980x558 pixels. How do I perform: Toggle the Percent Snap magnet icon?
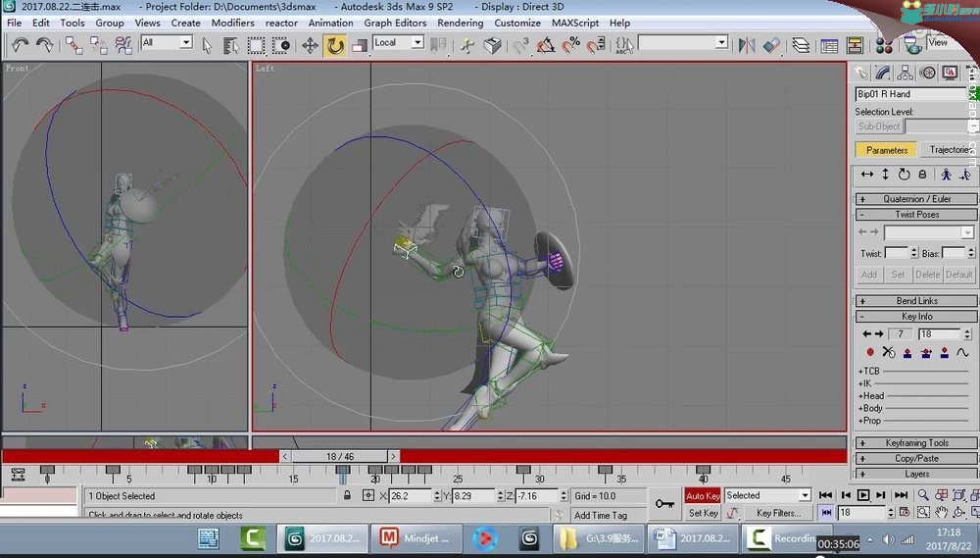click(570, 45)
